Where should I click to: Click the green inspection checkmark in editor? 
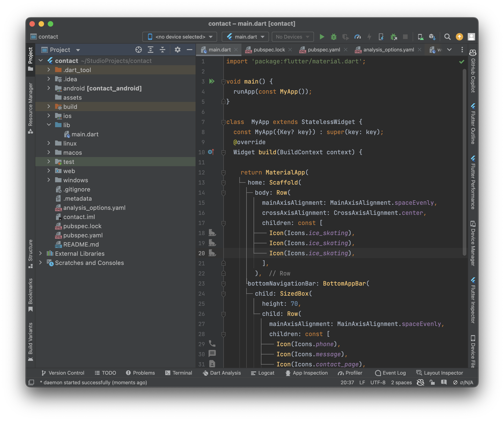[x=462, y=62]
